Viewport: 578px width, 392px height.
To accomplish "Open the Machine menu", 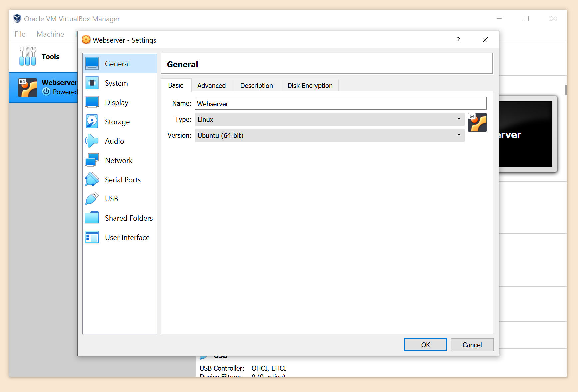I will (50, 34).
